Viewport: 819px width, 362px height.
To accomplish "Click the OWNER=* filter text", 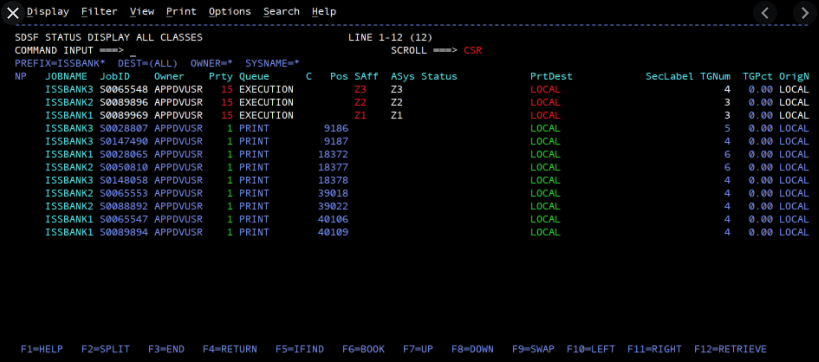I will pyautogui.click(x=212, y=63).
